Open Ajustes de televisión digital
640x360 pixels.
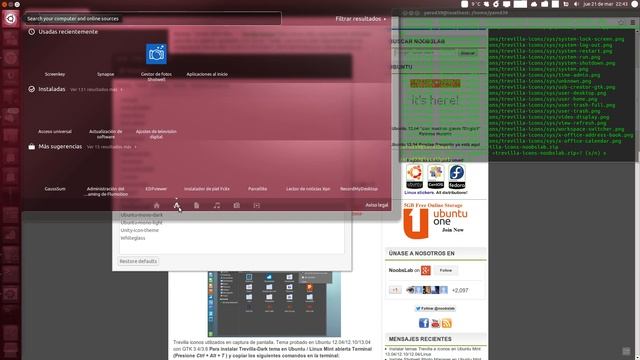(x=156, y=134)
